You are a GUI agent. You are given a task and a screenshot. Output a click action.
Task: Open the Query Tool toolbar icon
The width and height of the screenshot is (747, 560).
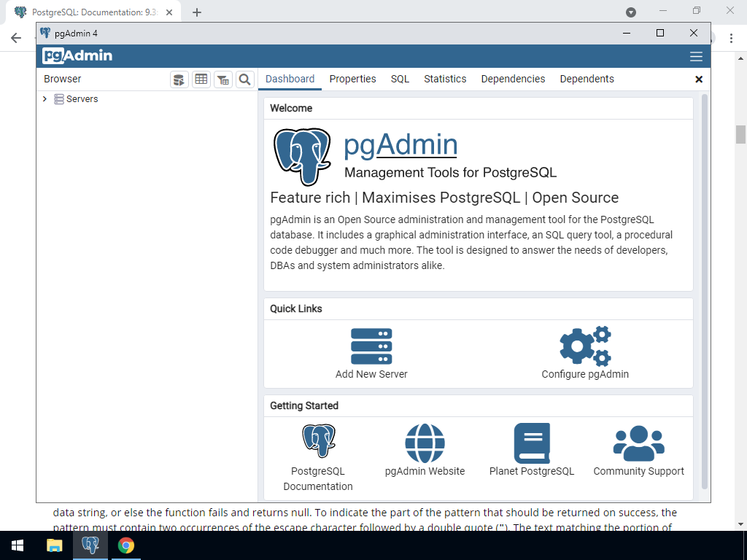[x=179, y=79]
